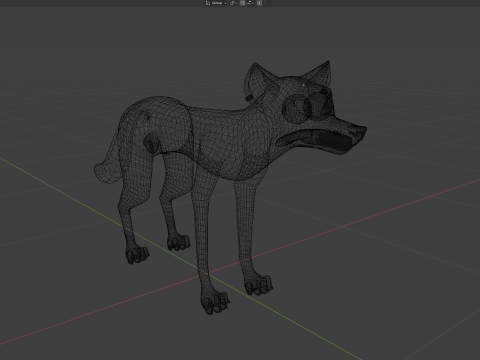The image size is (480, 360).
Task: Toggle the snapping magnet button
Action: [x=242, y=3]
